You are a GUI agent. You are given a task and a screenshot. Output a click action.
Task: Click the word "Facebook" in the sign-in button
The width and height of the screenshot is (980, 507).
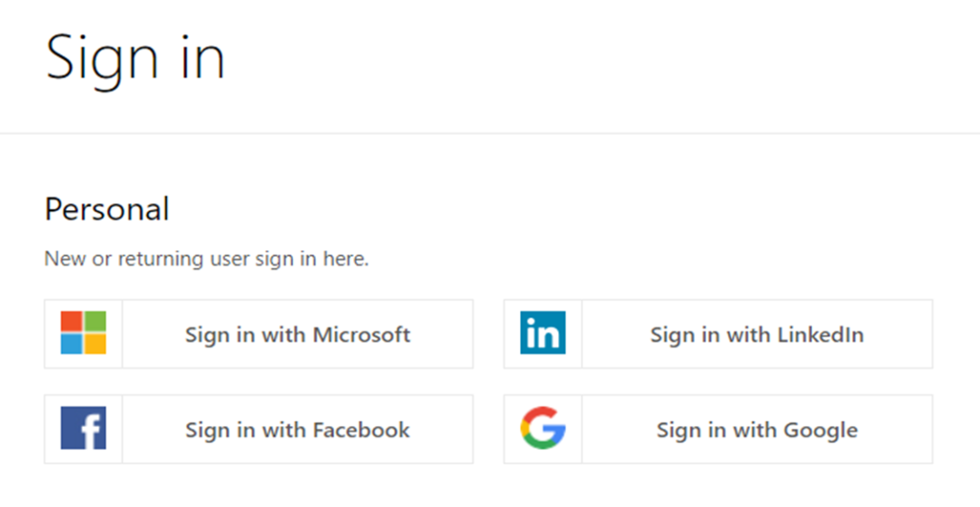click(x=361, y=429)
